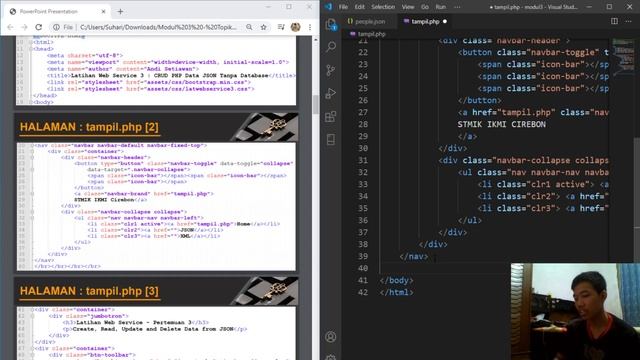The height and width of the screenshot is (360, 640).
Task: Click the zoom magnifier in Chrome address bar
Action: pos(249,27)
